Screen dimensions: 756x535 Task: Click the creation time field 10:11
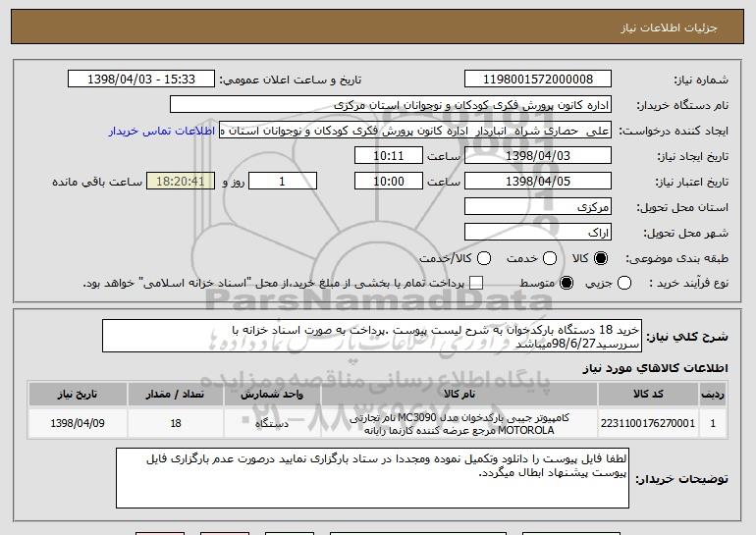(x=389, y=156)
